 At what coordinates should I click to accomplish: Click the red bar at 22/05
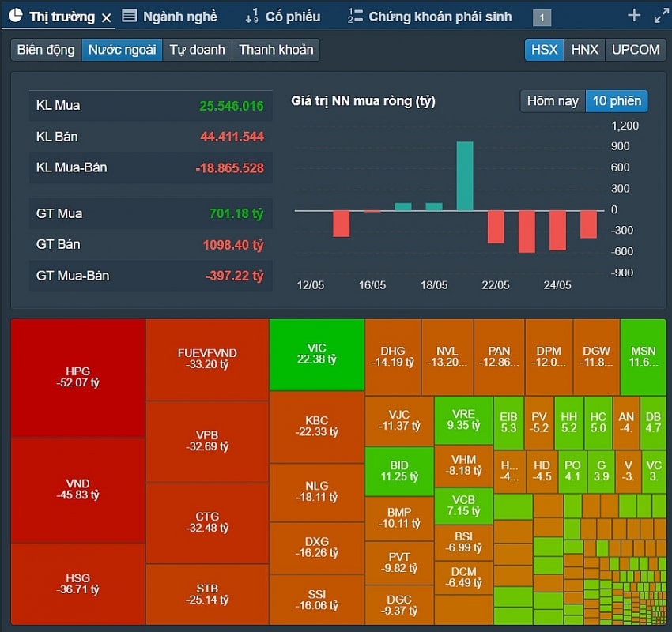(x=496, y=227)
